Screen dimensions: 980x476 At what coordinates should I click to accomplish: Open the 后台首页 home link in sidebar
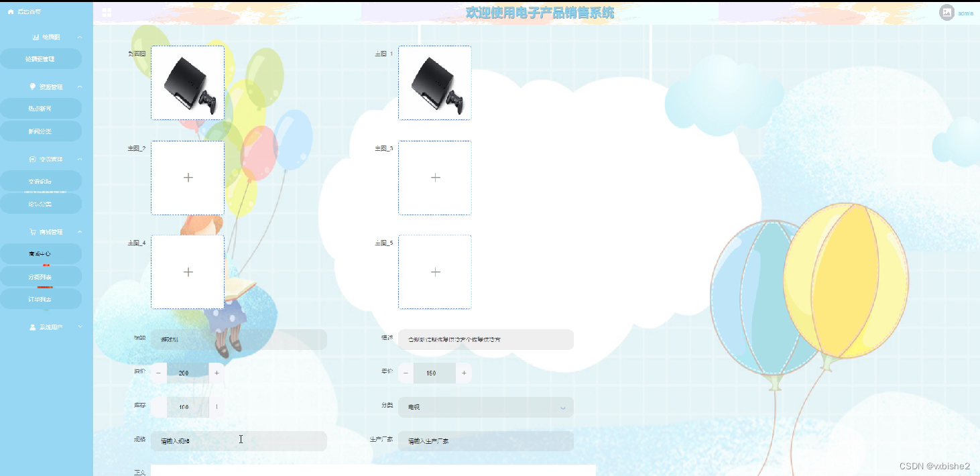click(24, 12)
